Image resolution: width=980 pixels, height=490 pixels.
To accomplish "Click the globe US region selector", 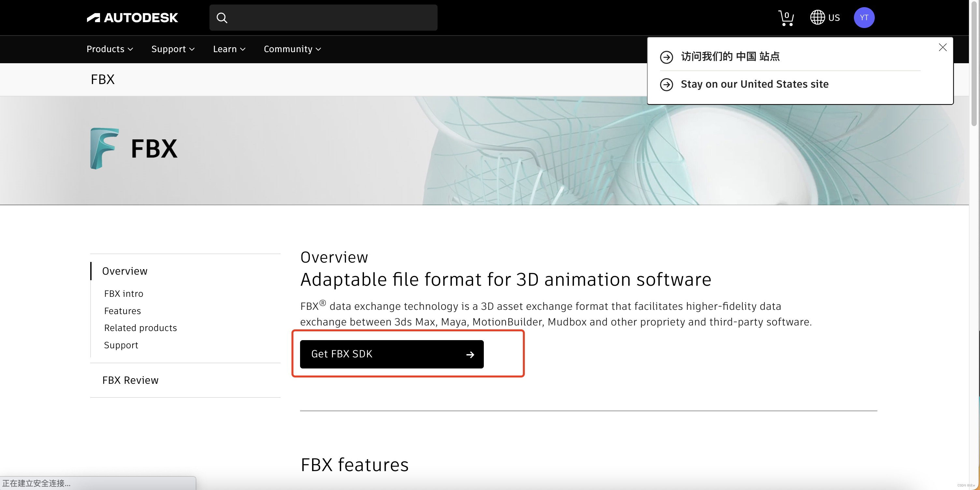I will pyautogui.click(x=824, y=18).
